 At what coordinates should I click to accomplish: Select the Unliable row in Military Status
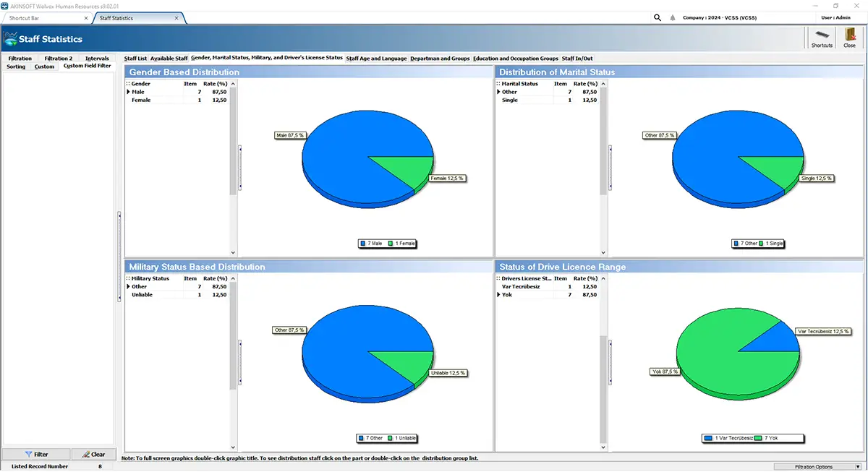pyautogui.click(x=178, y=295)
